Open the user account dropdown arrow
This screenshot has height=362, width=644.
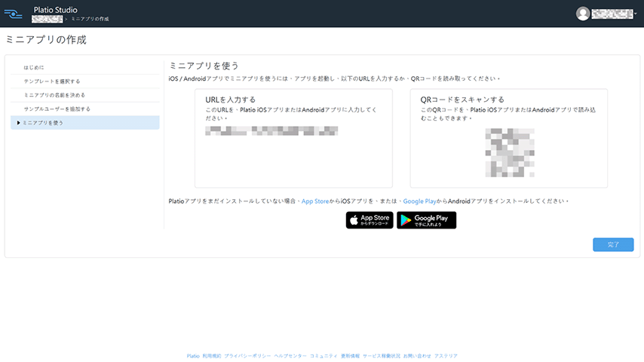pos(636,14)
